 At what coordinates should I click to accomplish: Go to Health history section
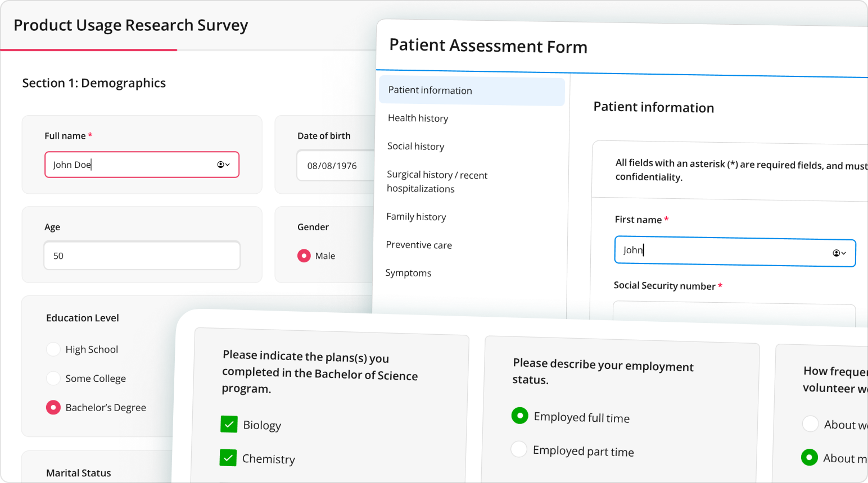click(x=418, y=119)
